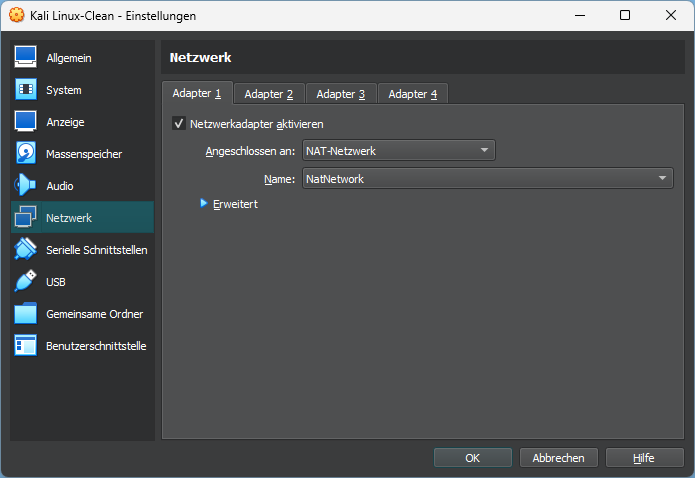Open the Angeschlossen an dropdown
The image size is (695, 478).
pyautogui.click(x=398, y=151)
